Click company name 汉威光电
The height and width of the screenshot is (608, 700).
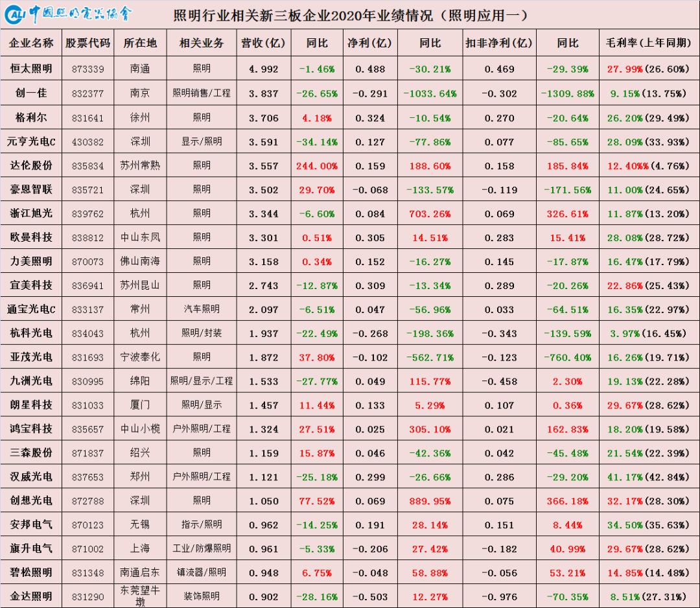tap(31, 477)
